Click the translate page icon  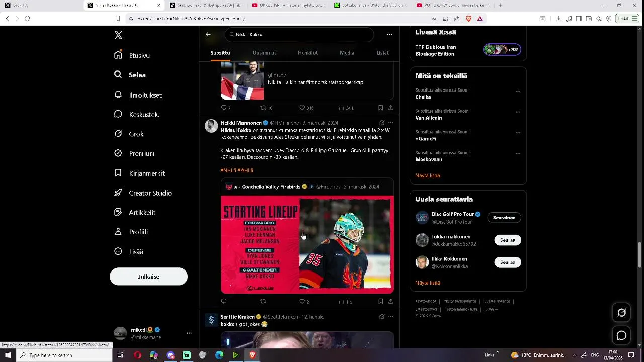[434, 19]
